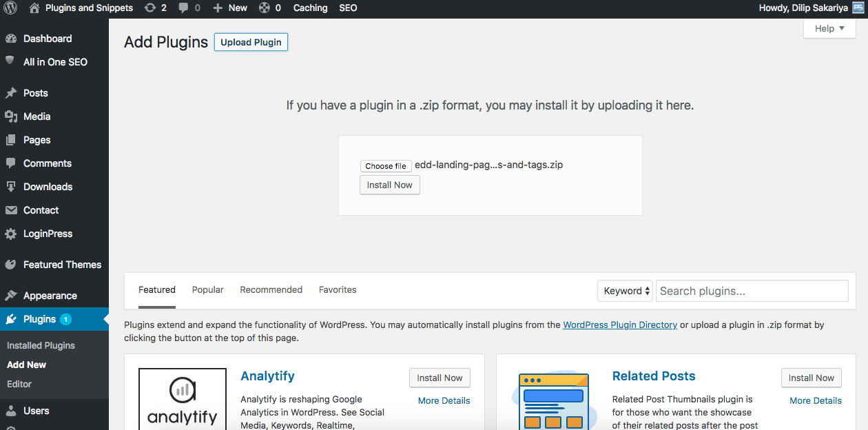Click the Comments speech bubble sidebar icon
This screenshot has width=868, height=430.
10,163
